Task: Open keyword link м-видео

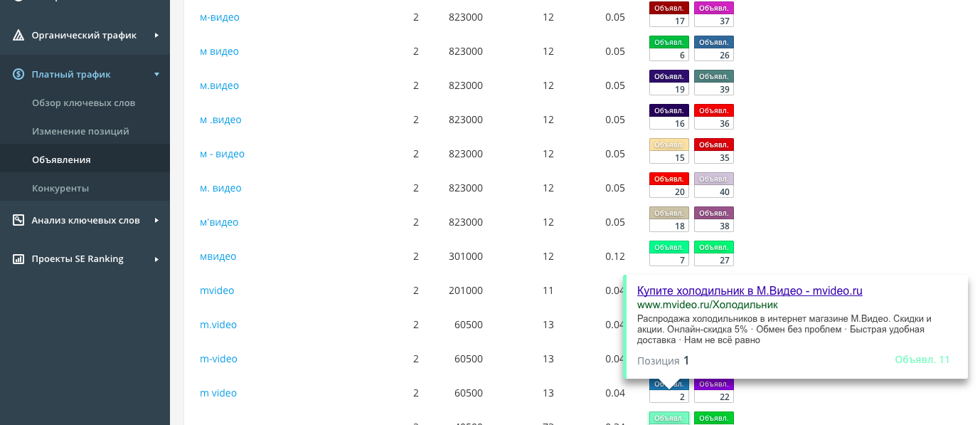Action: click(220, 17)
